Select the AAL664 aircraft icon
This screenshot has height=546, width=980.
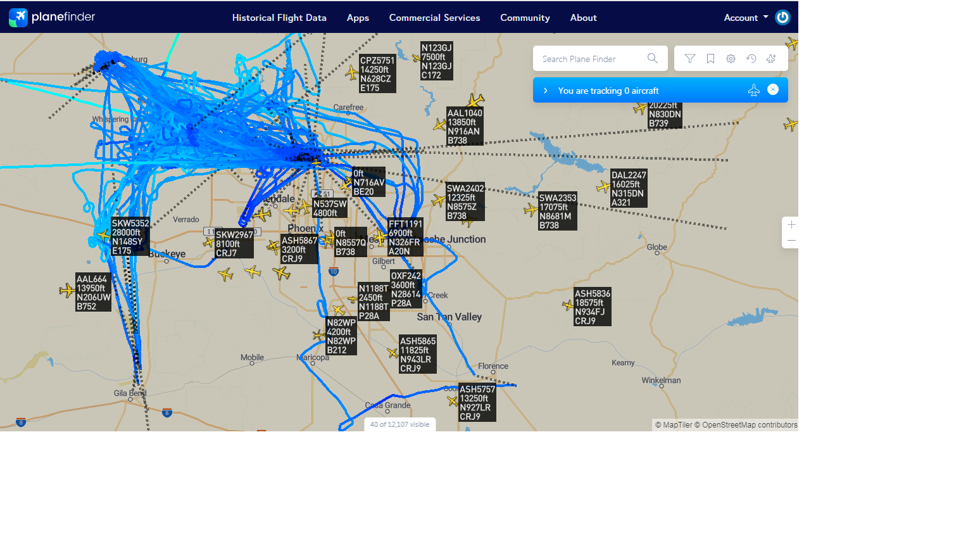coord(68,290)
